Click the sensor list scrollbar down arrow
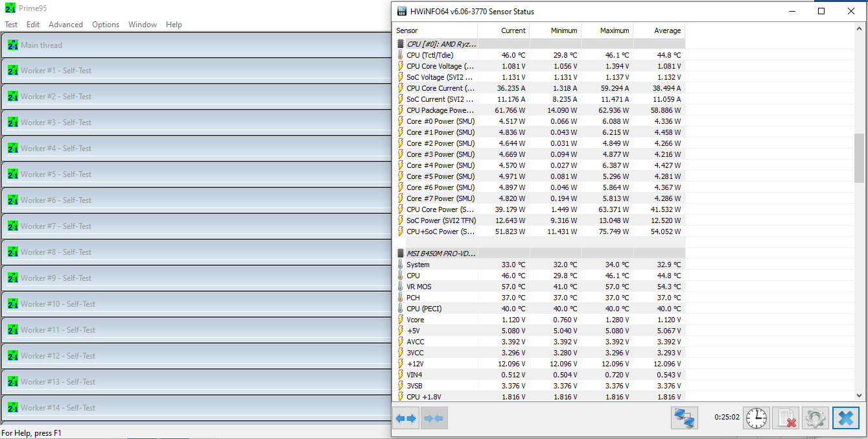Viewport: 868px width, 439px height. click(x=860, y=395)
